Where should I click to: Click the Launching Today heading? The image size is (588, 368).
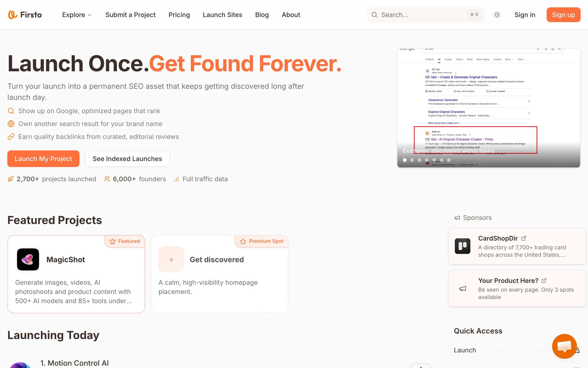tap(54, 335)
